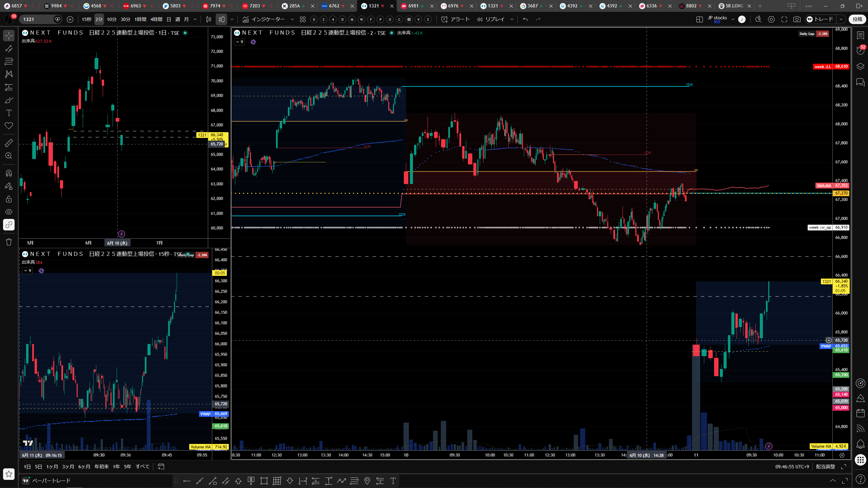Remove drawings with trash icon

coord(9,242)
